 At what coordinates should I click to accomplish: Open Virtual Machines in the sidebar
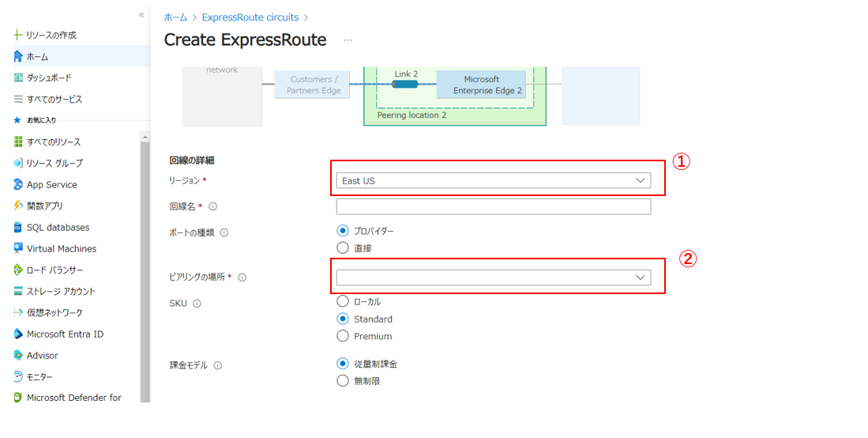tap(62, 248)
